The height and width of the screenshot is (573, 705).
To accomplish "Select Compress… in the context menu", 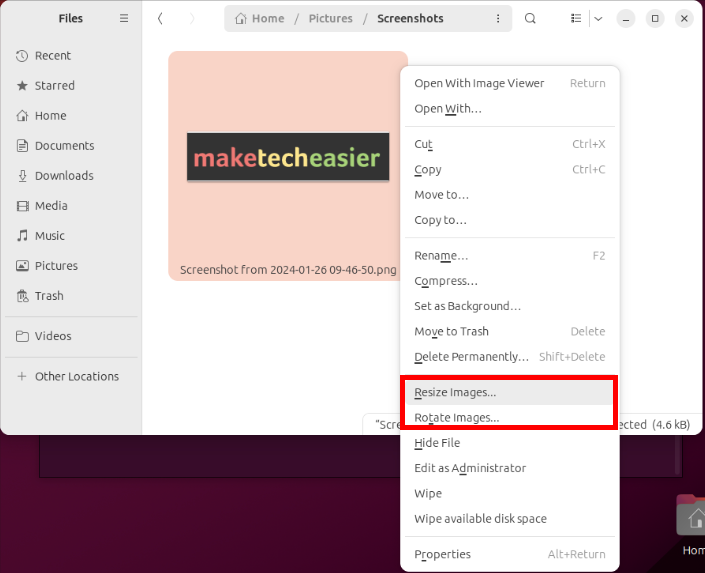I will [509, 281].
